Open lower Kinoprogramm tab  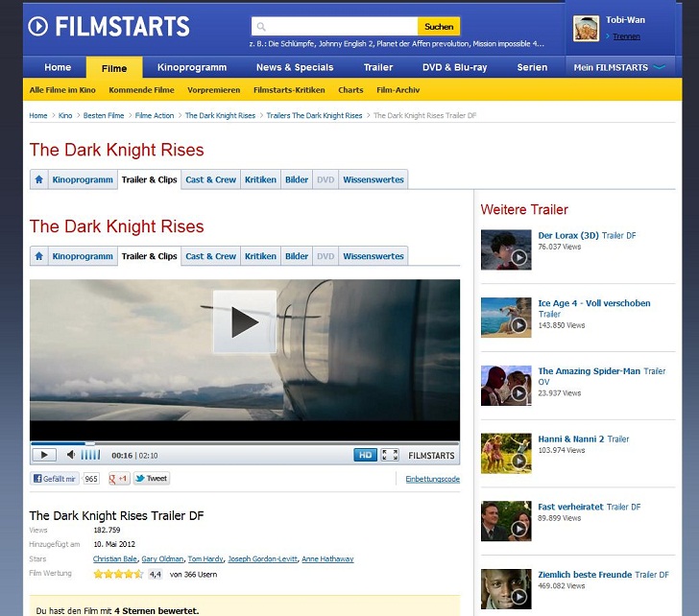[x=83, y=256]
